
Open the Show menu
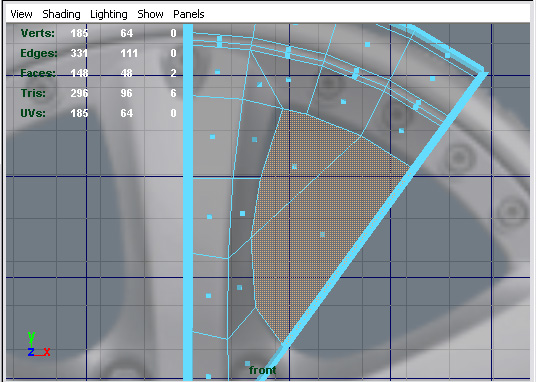pos(150,14)
